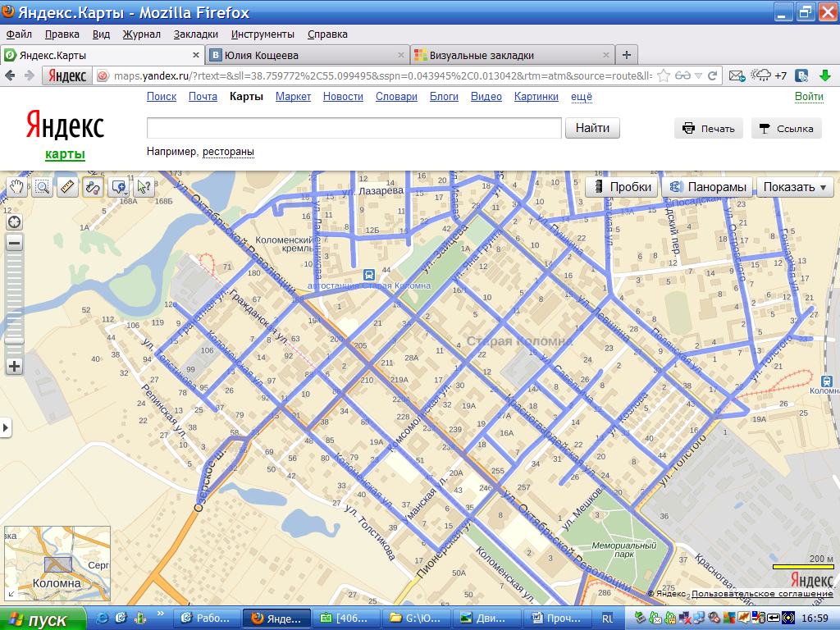Click the green 'карты' logo link

(65, 154)
